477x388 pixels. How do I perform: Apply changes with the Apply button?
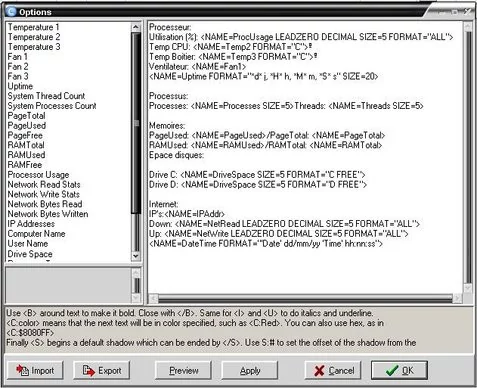[250, 370]
